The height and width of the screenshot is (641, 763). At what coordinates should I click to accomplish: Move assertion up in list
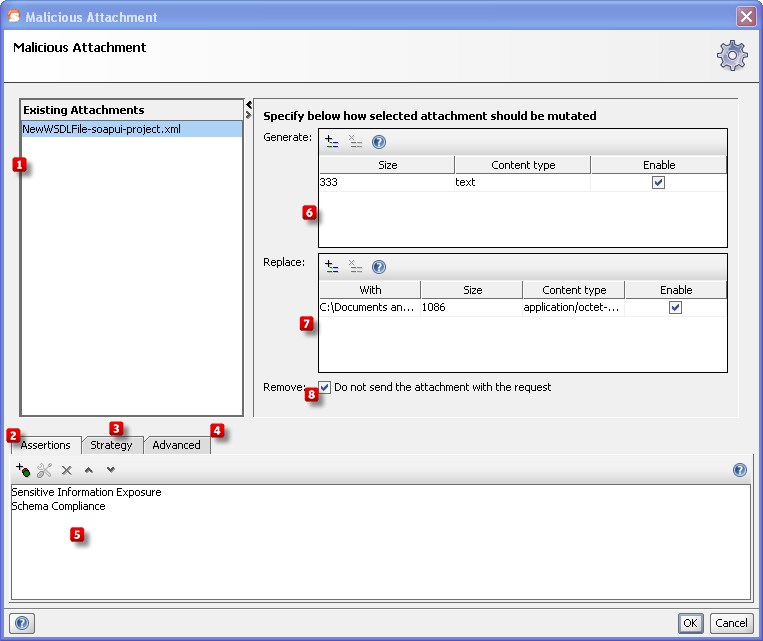pyautogui.click(x=89, y=470)
